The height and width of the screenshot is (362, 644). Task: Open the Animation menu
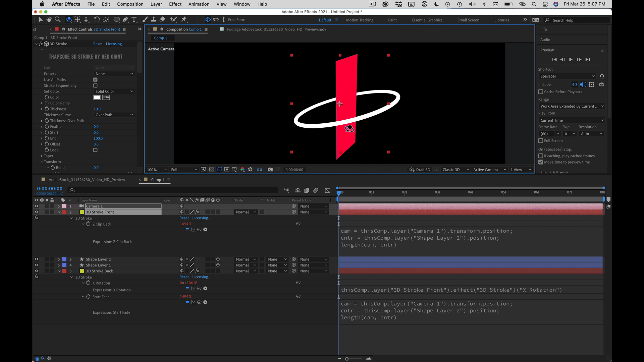(199, 4)
